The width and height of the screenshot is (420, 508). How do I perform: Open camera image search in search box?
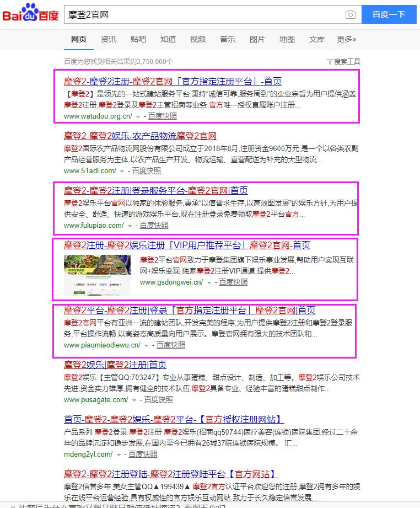[x=351, y=14]
